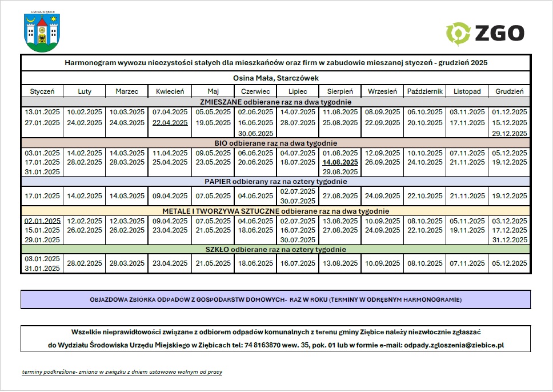Click the Gmina Ziębice coat of arms
The image size is (553, 392).
[x=42, y=31]
